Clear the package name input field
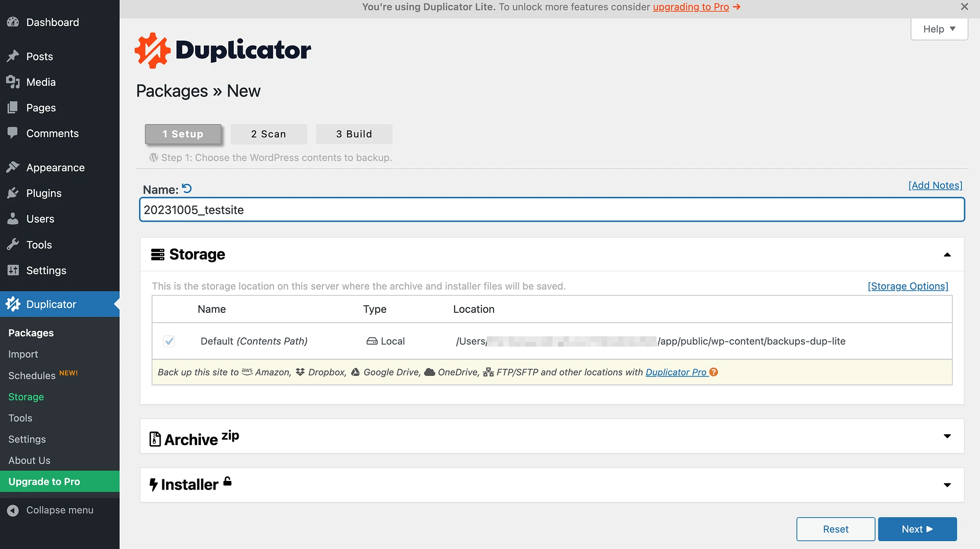Image resolution: width=980 pixels, height=549 pixels. [188, 189]
